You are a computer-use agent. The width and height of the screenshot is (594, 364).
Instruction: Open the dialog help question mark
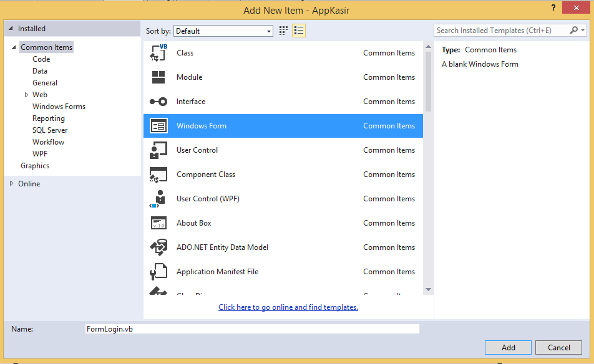pos(553,7)
